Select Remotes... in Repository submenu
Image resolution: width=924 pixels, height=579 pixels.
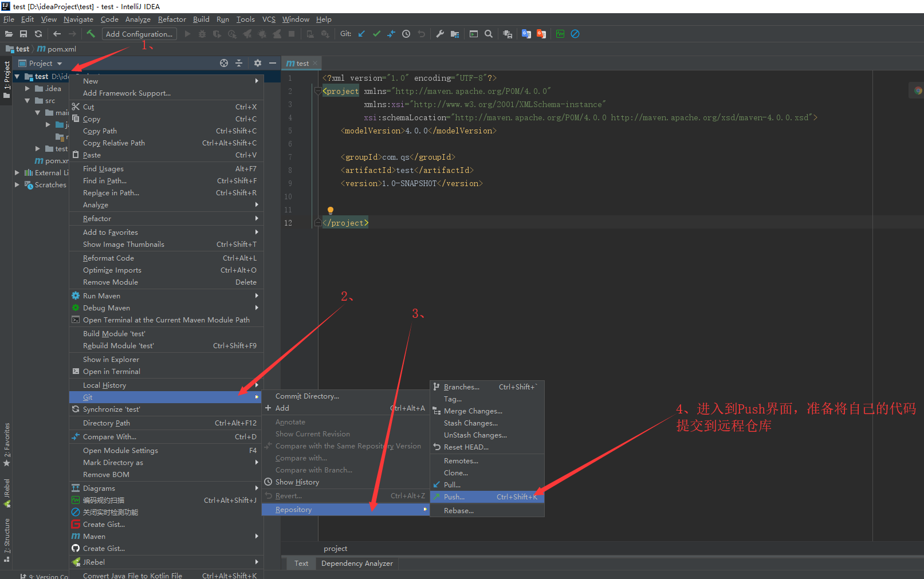[x=487, y=461]
